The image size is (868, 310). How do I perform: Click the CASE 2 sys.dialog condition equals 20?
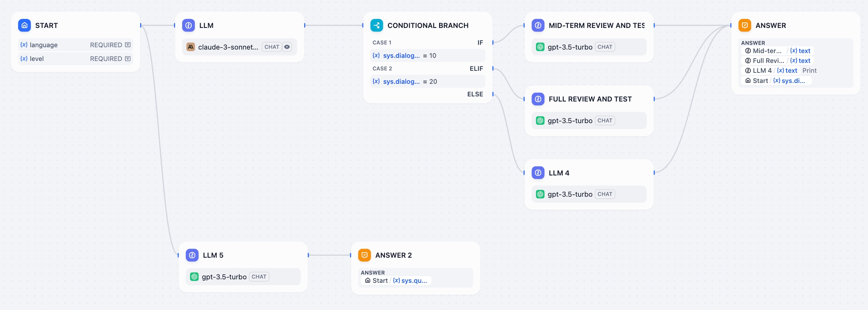[428, 81]
